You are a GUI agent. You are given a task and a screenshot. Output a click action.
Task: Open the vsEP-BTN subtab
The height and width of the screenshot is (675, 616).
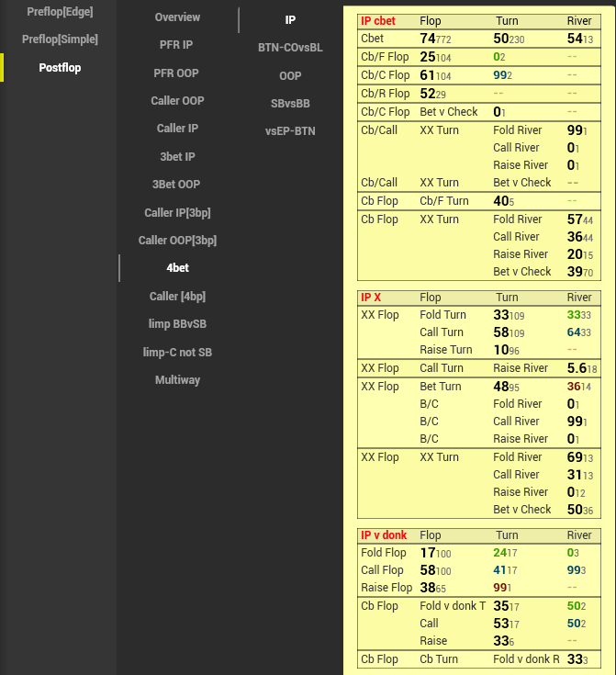[x=290, y=131]
